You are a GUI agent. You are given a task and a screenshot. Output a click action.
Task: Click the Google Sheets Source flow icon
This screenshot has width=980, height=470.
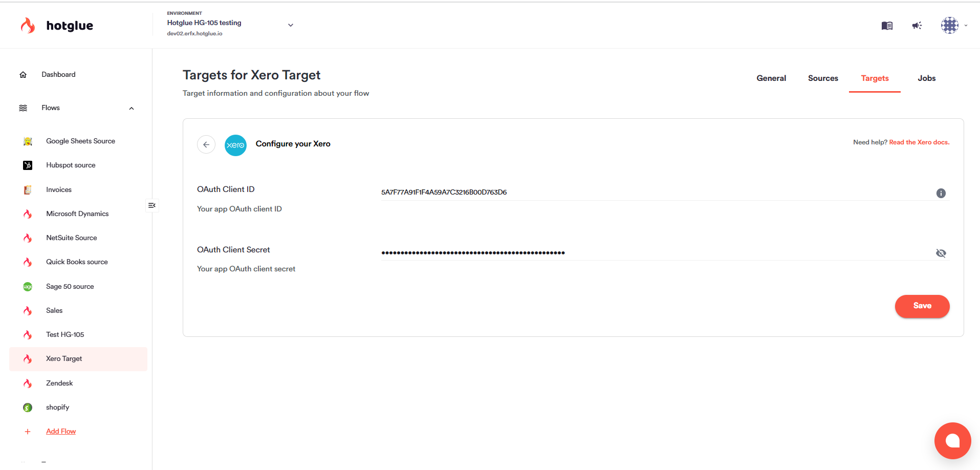tap(28, 141)
